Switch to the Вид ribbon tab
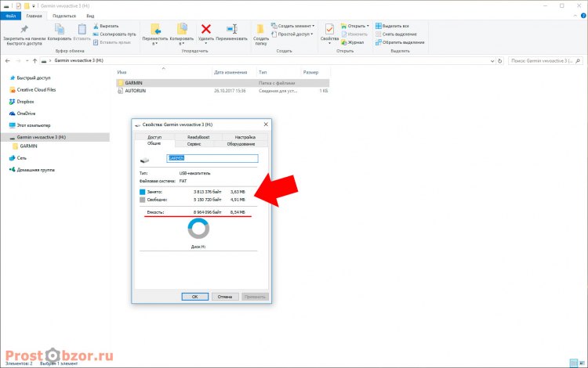Screen dimensions: 588x368 pyautogui.click(x=90, y=16)
